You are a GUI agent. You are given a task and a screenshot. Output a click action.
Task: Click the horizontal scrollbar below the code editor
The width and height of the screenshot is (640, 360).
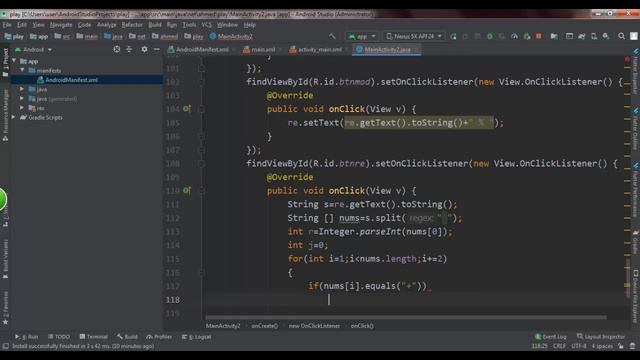point(406,317)
